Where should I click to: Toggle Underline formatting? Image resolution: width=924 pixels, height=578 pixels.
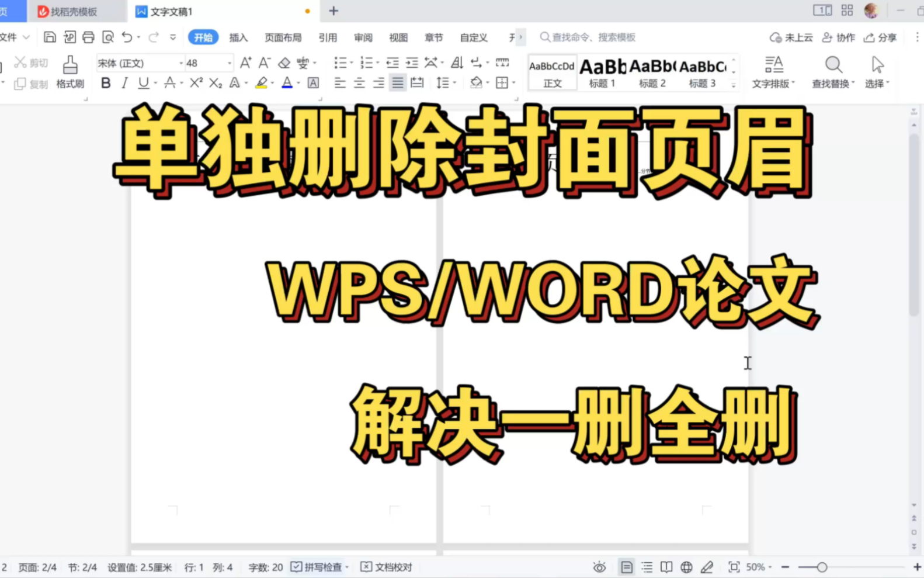click(143, 83)
